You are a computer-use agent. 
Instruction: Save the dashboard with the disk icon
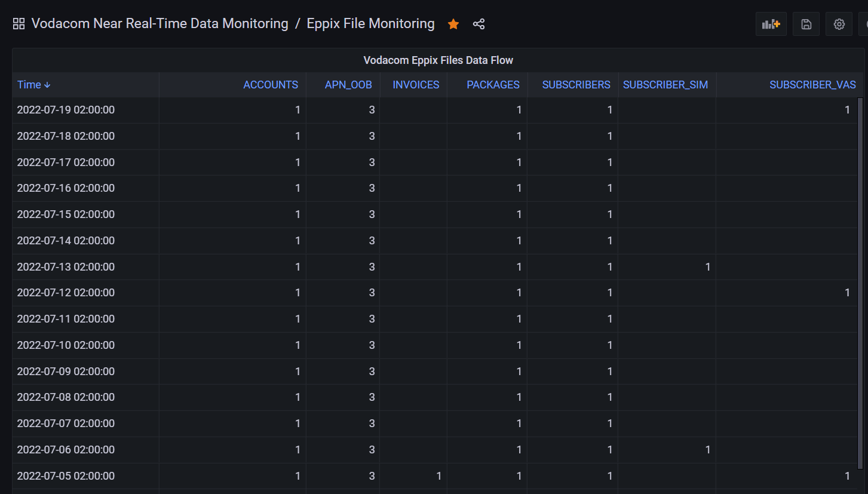806,24
